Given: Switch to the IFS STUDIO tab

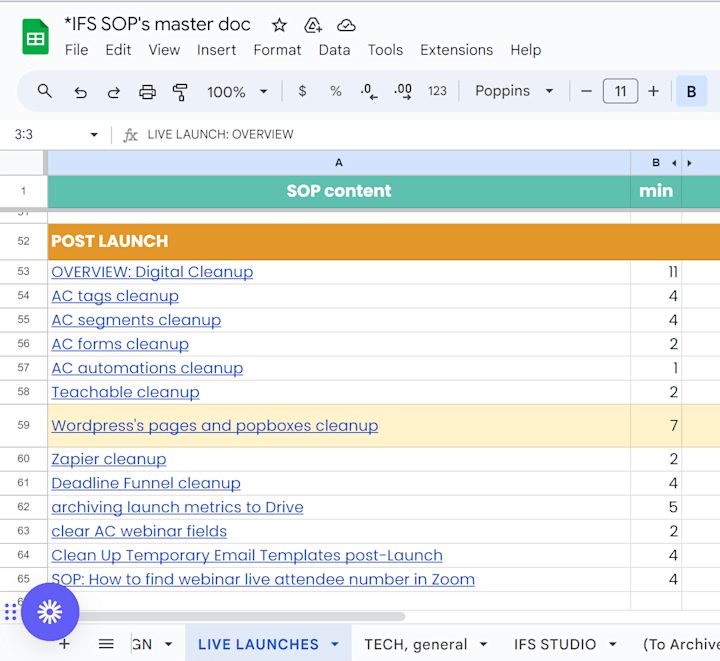Looking at the screenshot, I should coord(555,644).
